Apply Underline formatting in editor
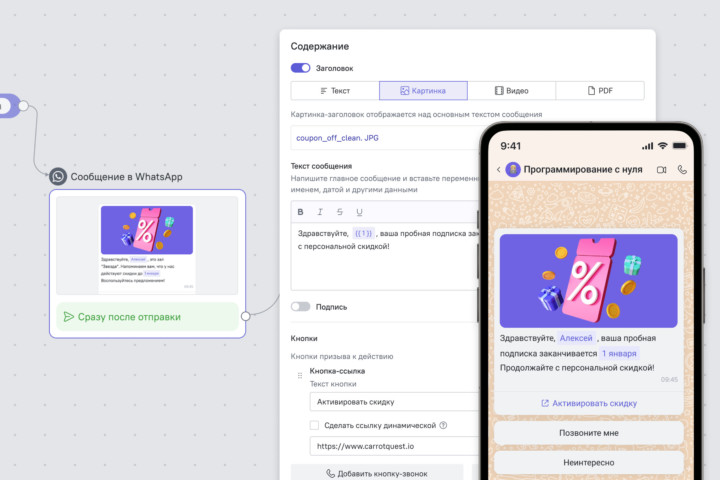This screenshot has width=720, height=480. tap(359, 212)
